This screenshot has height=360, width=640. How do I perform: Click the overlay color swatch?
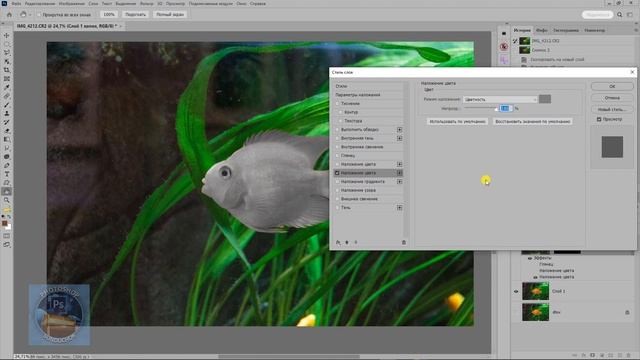545,99
